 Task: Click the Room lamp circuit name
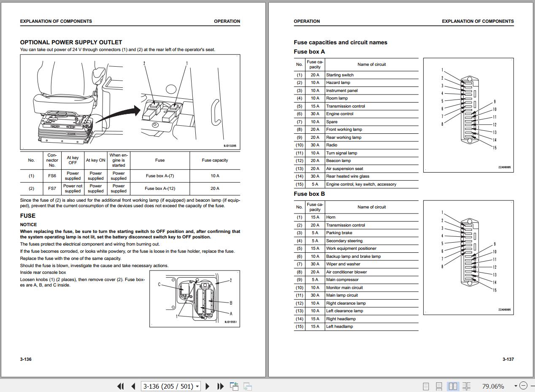[337, 98]
